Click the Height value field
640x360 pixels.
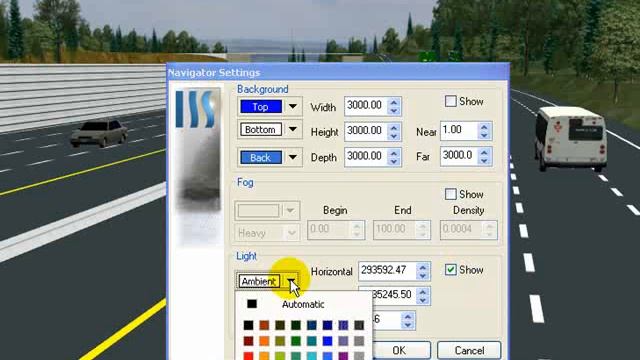coord(365,131)
